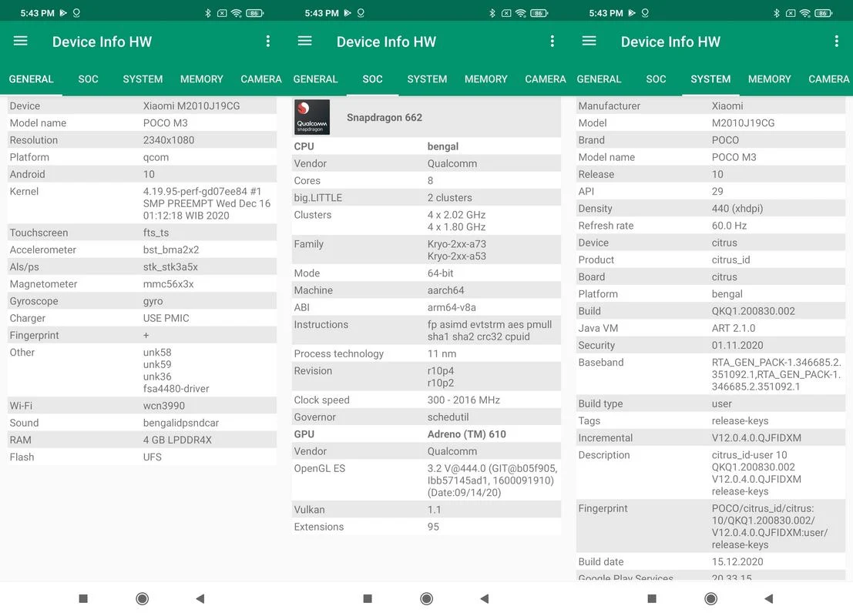Tap square recents button in middle screenshot
Viewport: 853px width, 616px height.
[x=368, y=598]
